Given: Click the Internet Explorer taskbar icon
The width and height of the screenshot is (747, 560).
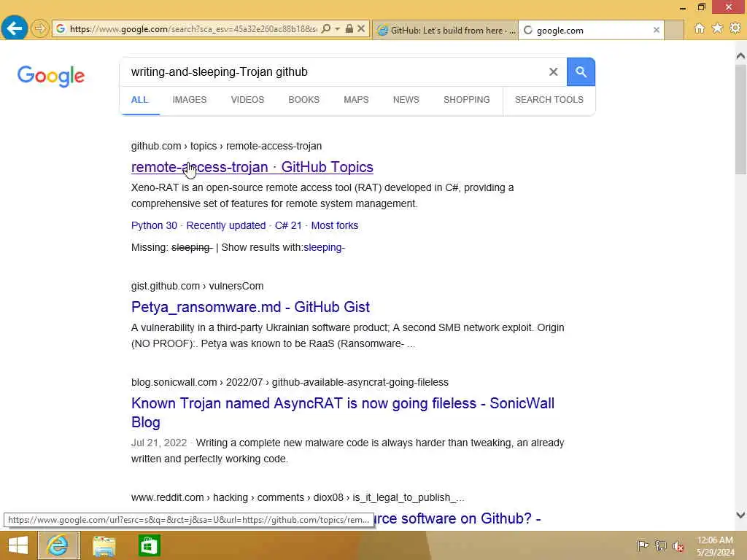Looking at the screenshot, I should point(58,545).
